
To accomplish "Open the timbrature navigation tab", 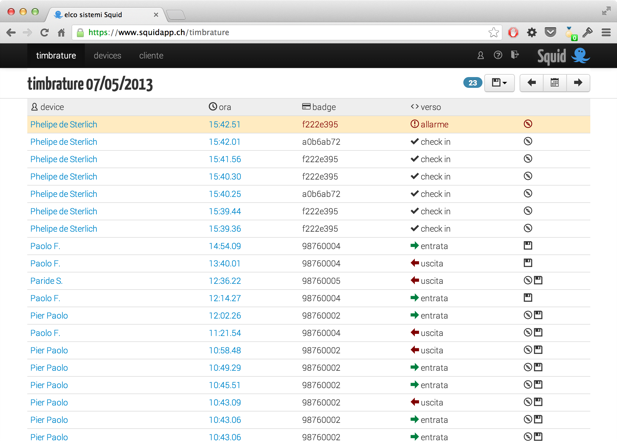I will (x=56, y=55).
